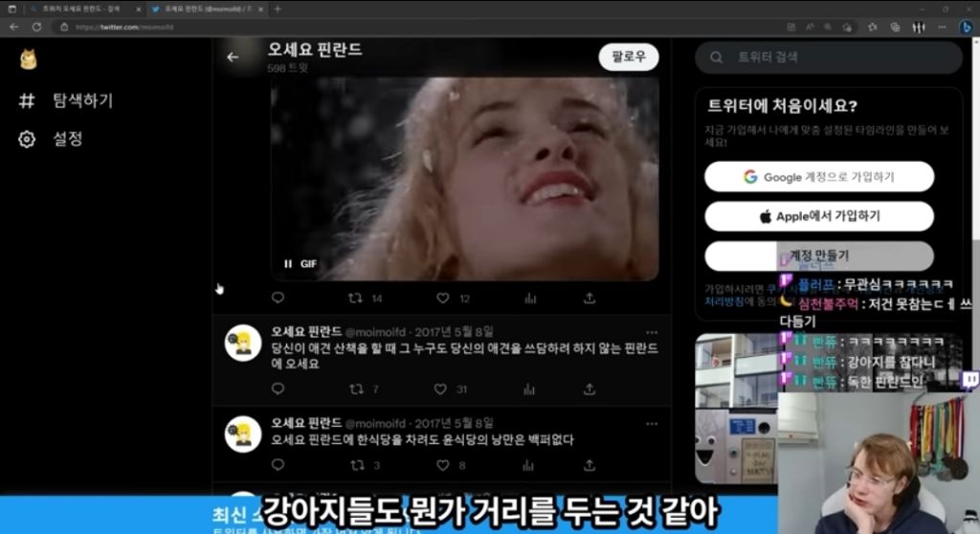View analytics of the 한식당 tweet
Image resolution: width=980 pixels, height=534 pixels.
(x=528, y=465)
